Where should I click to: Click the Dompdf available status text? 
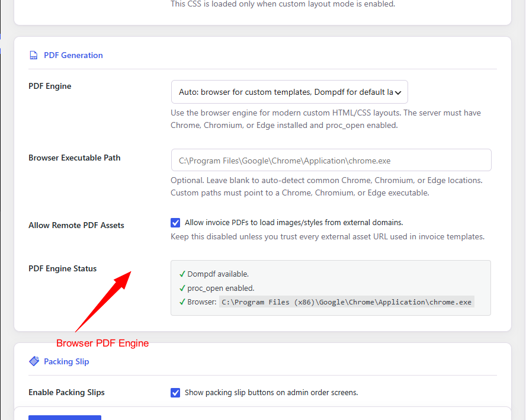point(218,274)
